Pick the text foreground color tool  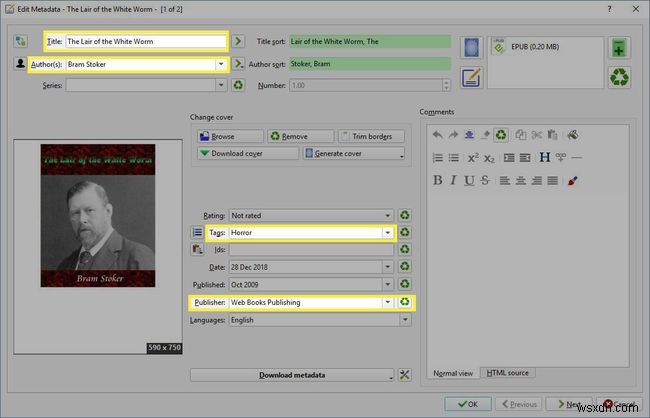(573, 180)
